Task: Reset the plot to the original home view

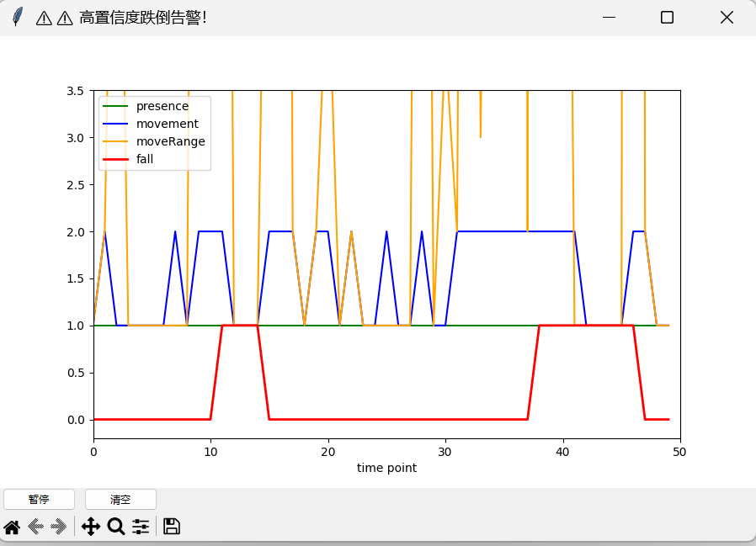Action: click(12, 527)
